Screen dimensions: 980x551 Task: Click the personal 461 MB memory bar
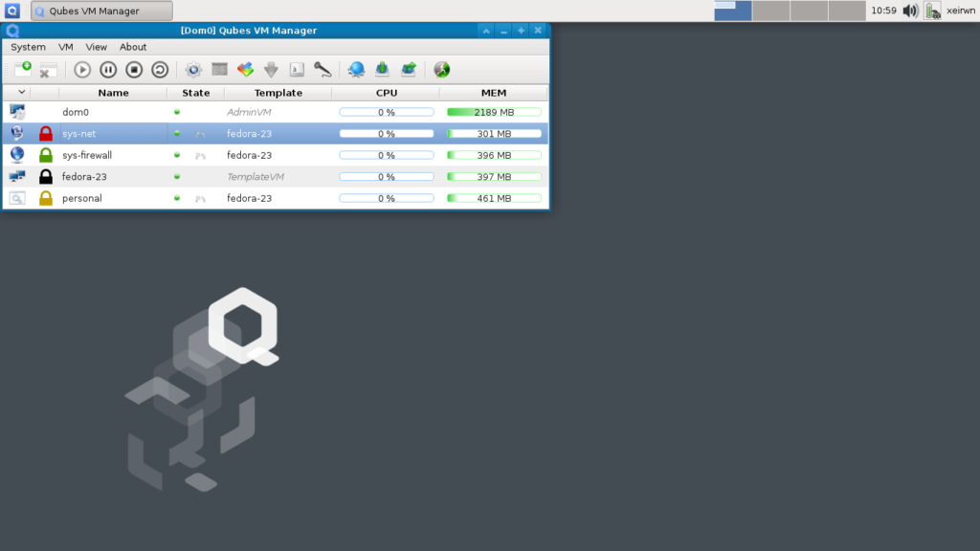pyautogui.click(x=494, y=198)
